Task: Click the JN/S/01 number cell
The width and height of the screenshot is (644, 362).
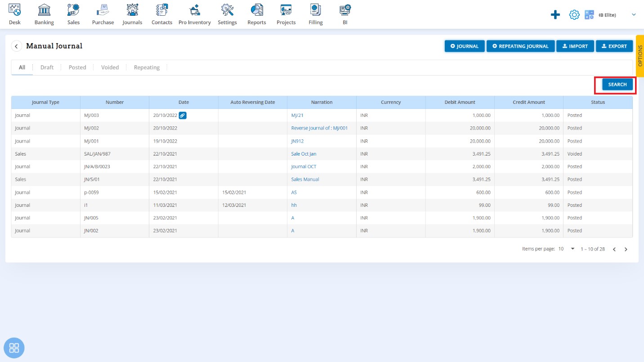Action: [x=115, y=179]
